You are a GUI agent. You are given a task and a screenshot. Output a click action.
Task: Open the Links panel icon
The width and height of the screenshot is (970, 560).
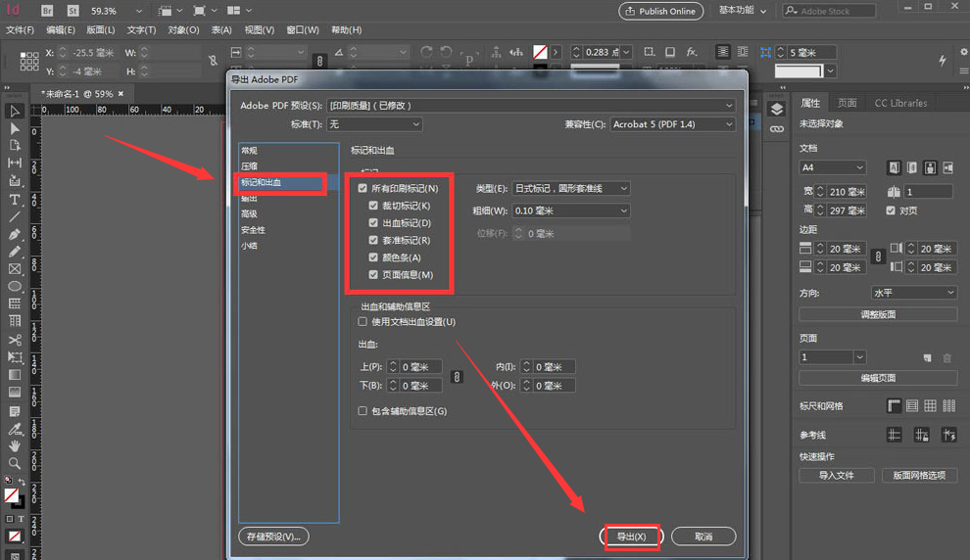tap(777, 129)
